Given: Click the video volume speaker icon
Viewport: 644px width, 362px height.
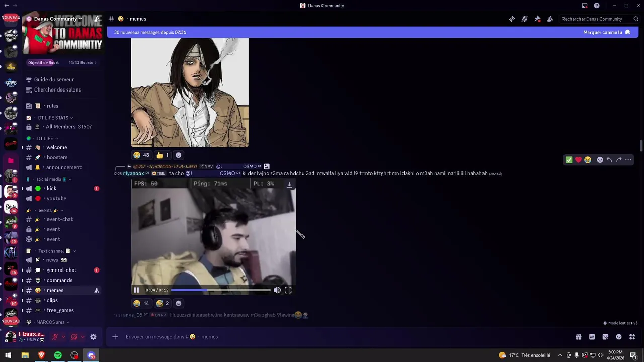Looking at the screenshot, I should pyautogui.click(x=277, y=290).
